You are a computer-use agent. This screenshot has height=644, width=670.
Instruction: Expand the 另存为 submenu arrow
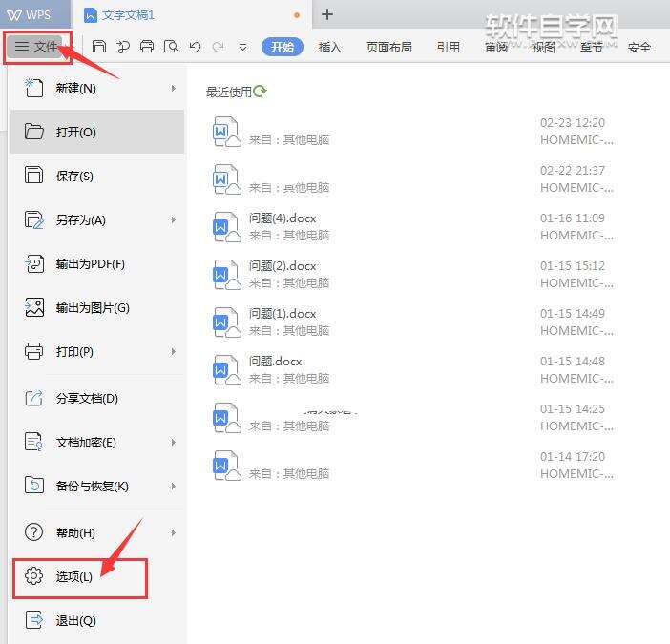tap(173, 220)
